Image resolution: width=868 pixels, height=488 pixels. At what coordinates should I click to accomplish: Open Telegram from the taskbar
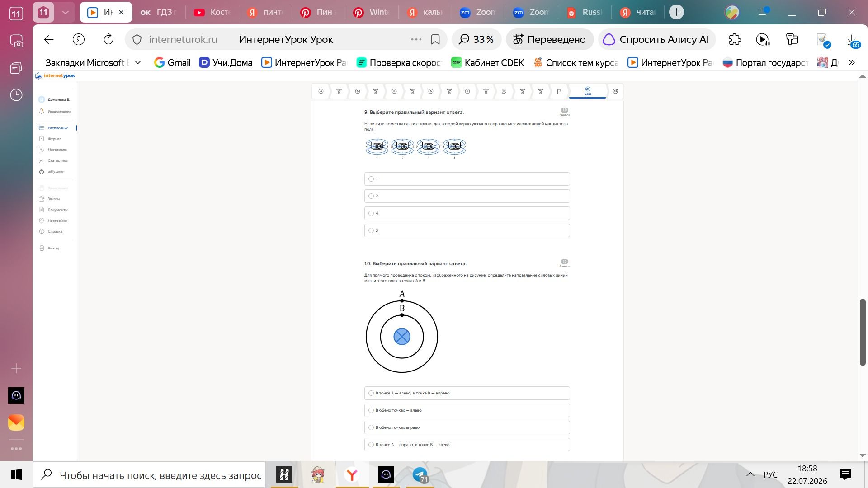tap(420, 475)
